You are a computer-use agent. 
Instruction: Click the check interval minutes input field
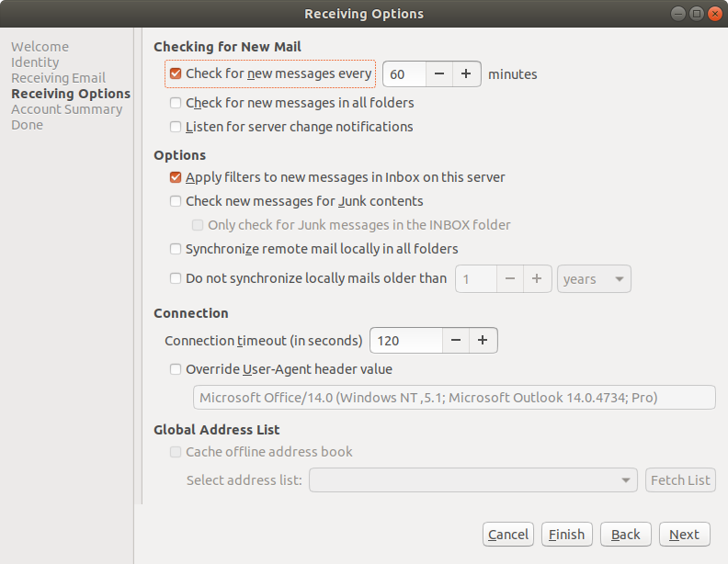coord(404,74)
